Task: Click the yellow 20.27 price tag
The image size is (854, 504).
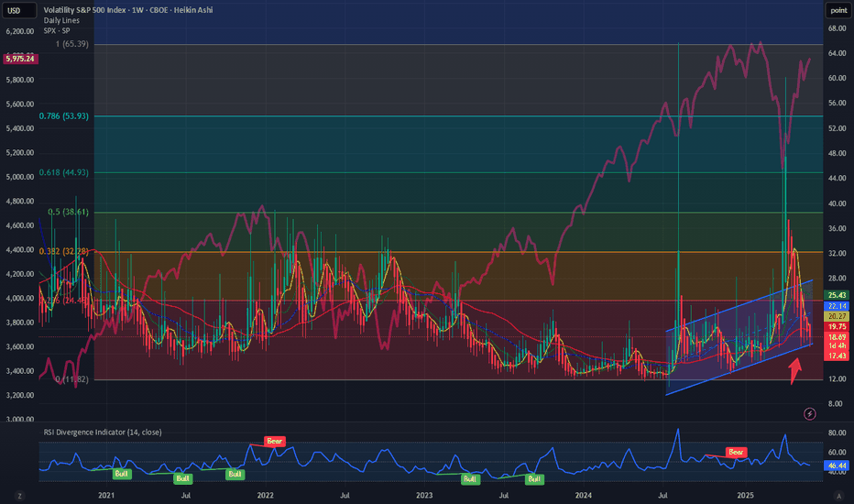Action: 838,316
